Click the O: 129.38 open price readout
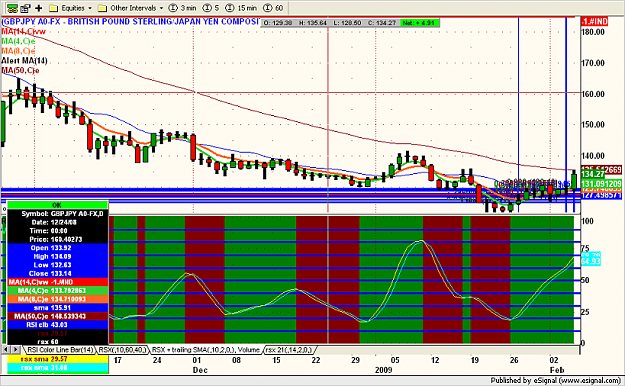 tap(278, 23)
